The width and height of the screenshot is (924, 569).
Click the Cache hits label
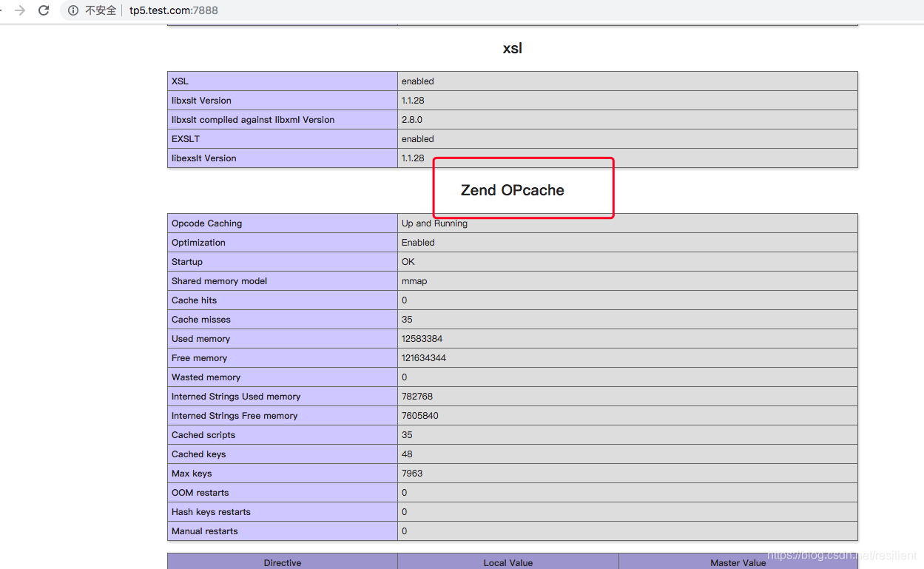194,300
